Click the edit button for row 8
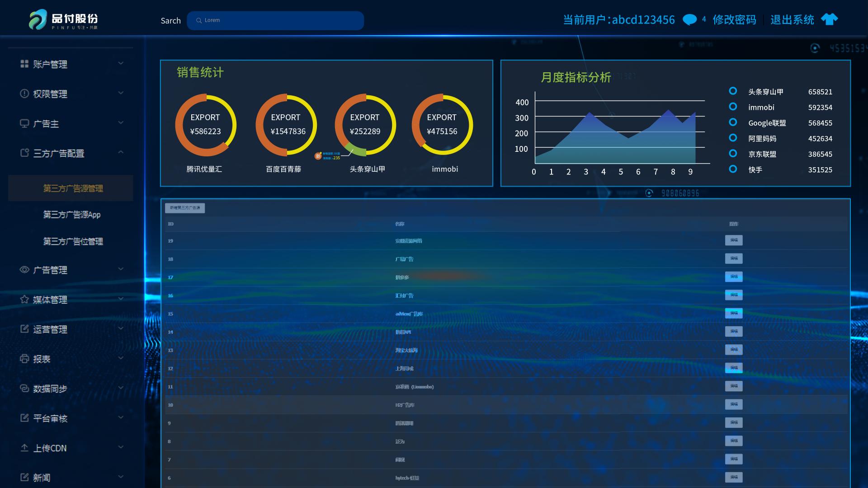This screenshot has width=868, height=488. pos(734,441)
